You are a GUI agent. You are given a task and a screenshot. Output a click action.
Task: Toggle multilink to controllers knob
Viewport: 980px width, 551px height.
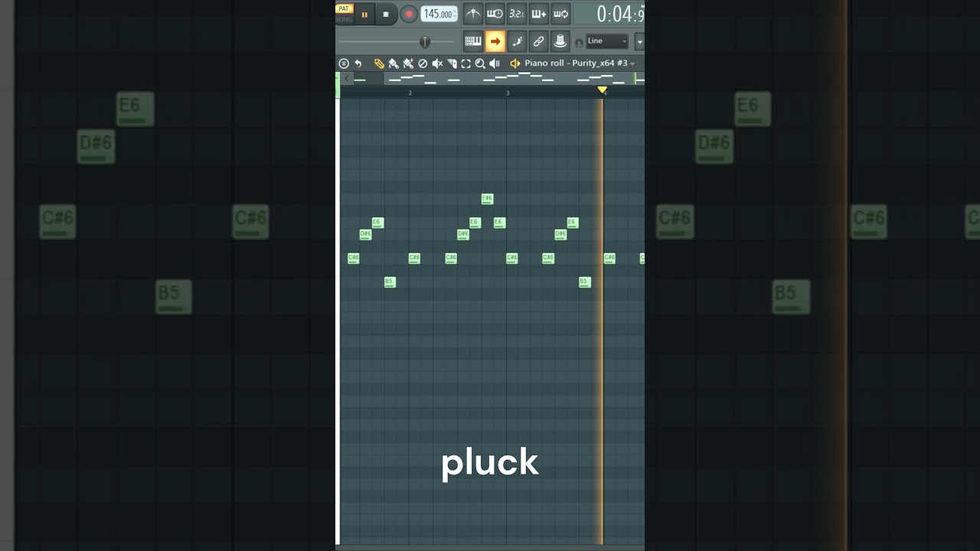coord(560,41)
